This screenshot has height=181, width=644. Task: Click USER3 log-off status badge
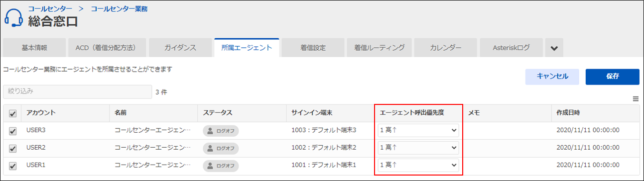click(221, 131)
